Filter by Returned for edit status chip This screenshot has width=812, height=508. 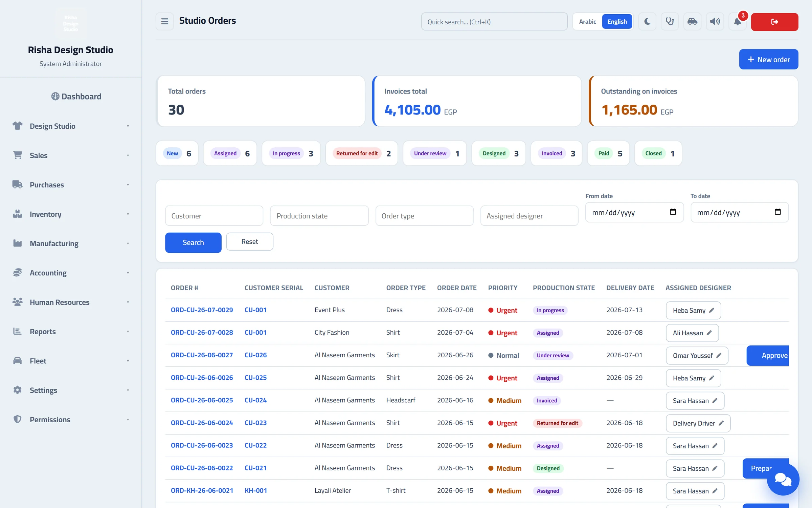[x=361, y=153]
